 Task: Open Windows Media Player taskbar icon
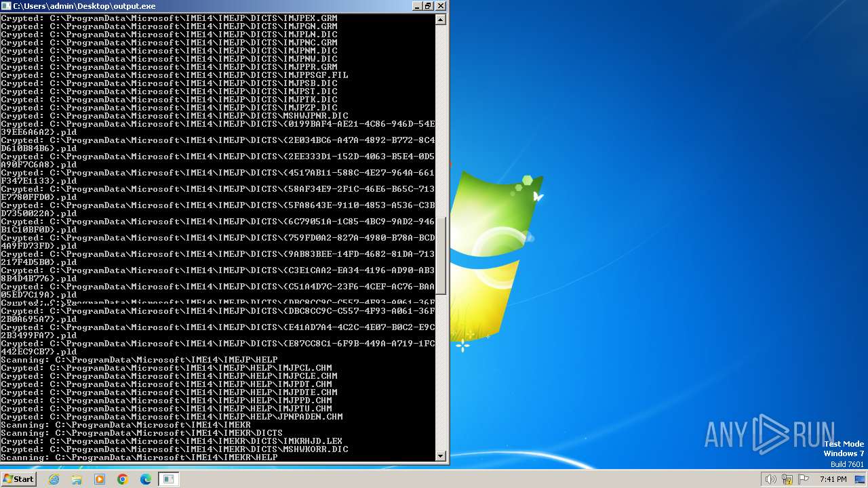100,479
